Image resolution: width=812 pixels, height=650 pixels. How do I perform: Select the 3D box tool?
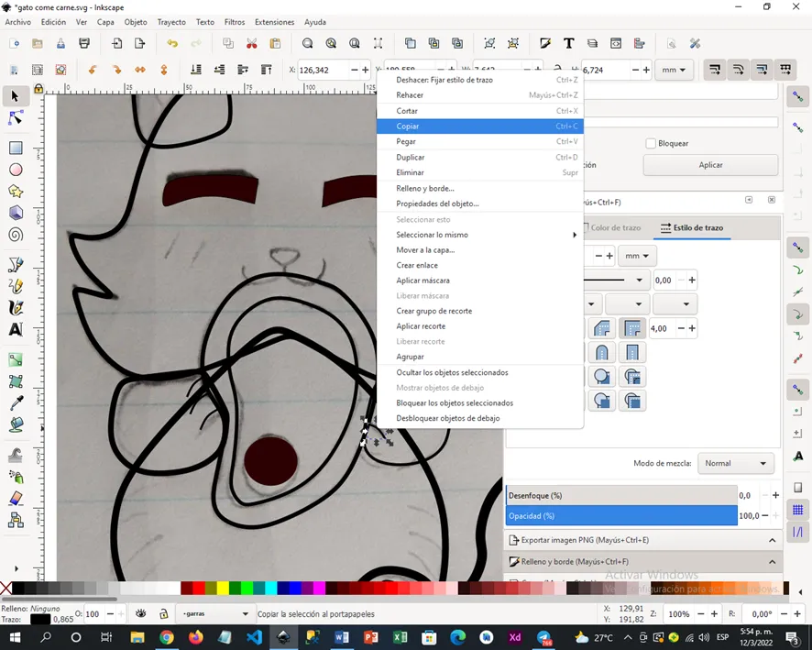[16, 213]
